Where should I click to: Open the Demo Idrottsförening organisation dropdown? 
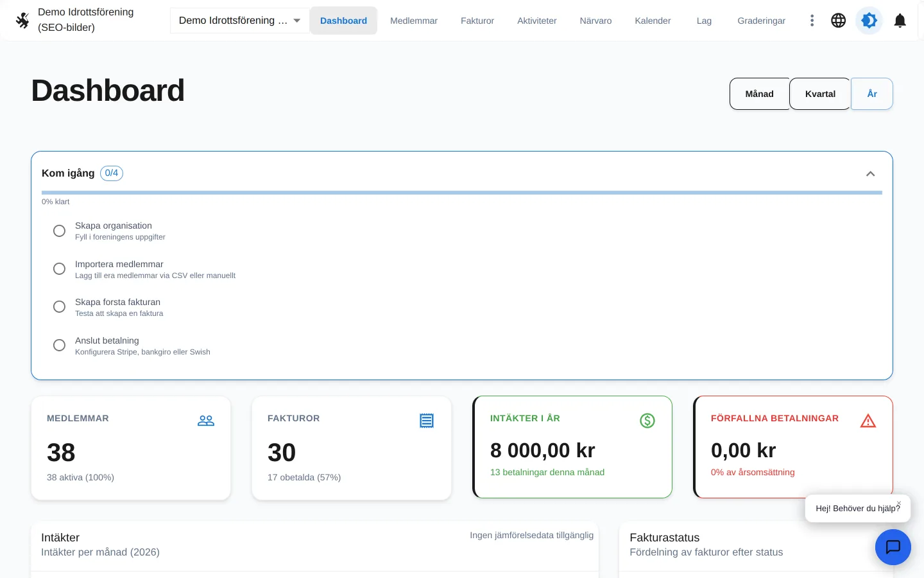coord(240,21)
